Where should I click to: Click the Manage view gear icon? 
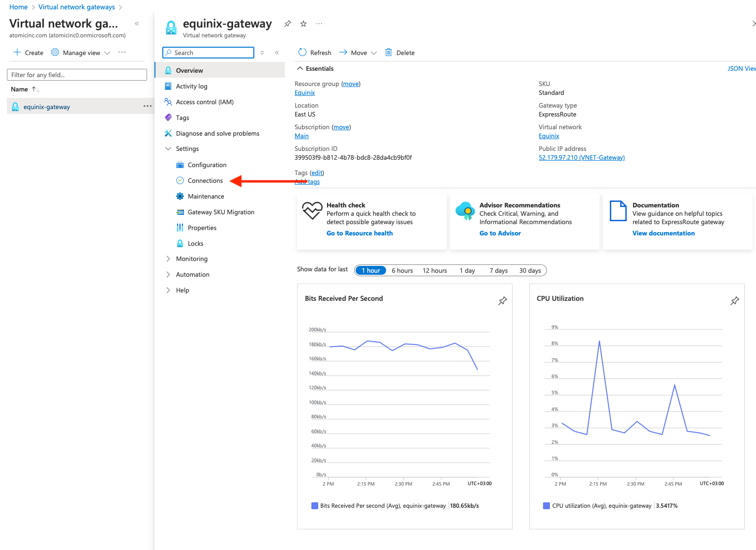click(x=55, y=53)
